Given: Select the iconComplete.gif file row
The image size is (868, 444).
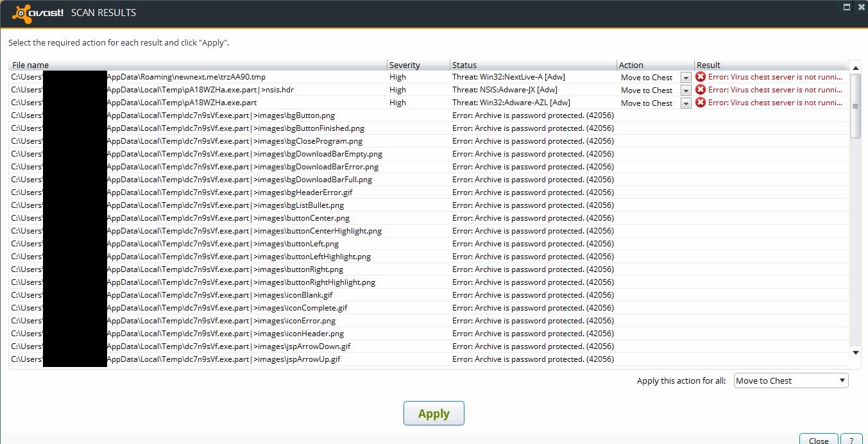Looking at the screenshot, I should 429,308.
